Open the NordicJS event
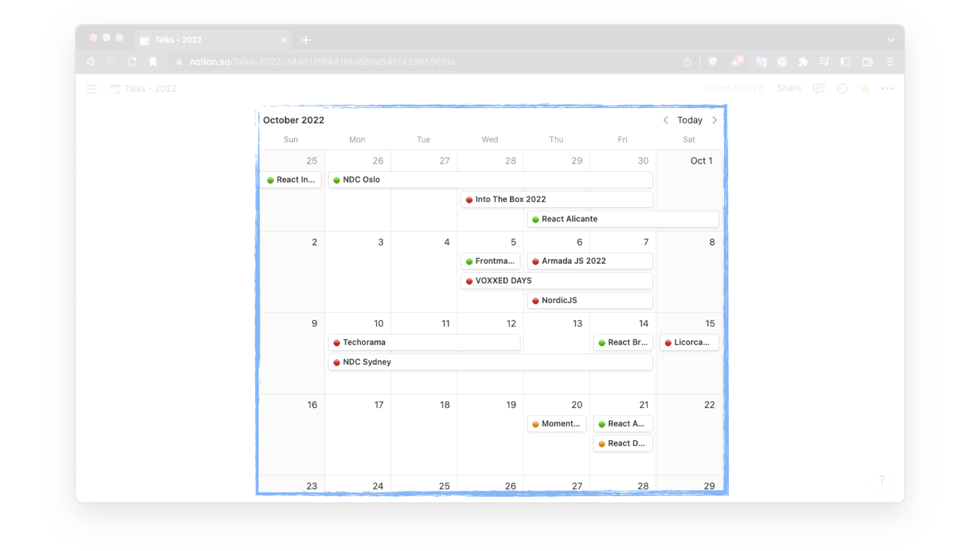 coord(590,300)
